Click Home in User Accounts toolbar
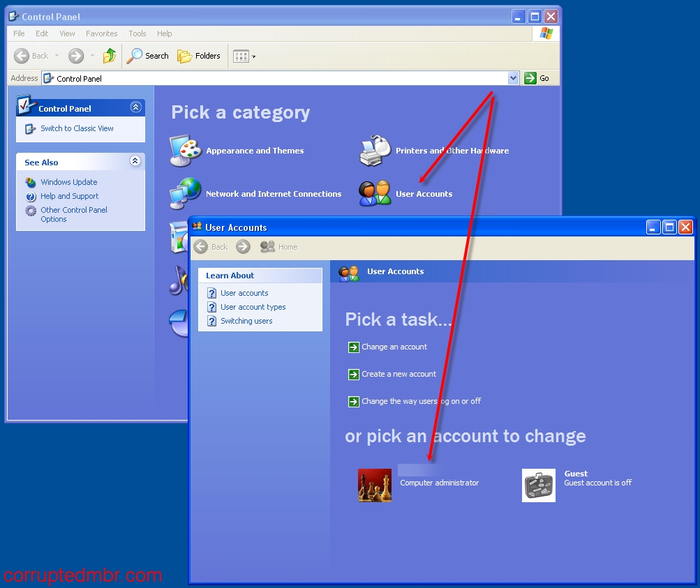 coord(279,247)
